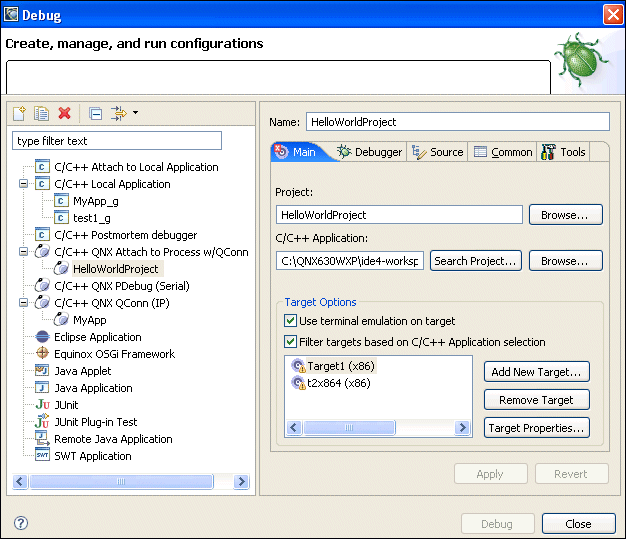This screenshot has width=626, height=539.
Task: Uncheck Filter targets based on application selection
Action: click(x=291, y=342)
